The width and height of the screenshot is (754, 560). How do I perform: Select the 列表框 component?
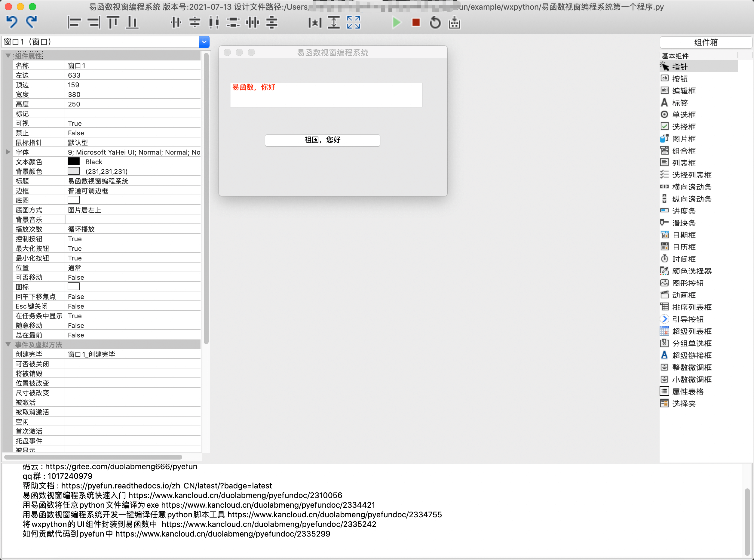(x=698, y=163)
